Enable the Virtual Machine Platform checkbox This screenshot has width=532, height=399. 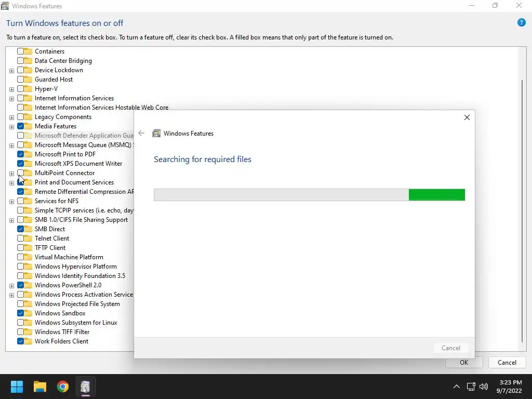pos(20,257)
